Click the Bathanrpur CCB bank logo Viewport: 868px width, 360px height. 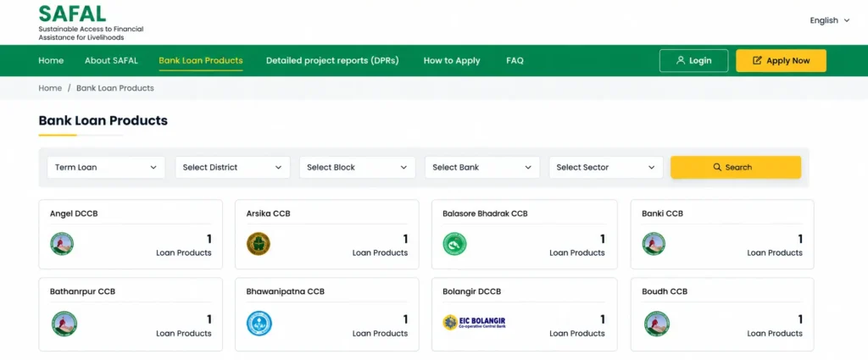click(x=64, y=324)
